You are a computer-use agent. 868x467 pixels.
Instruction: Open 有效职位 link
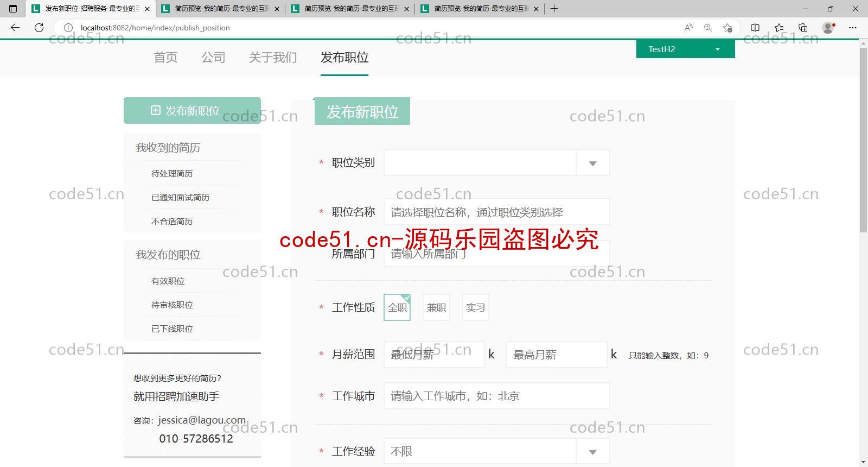pos(168,281)
